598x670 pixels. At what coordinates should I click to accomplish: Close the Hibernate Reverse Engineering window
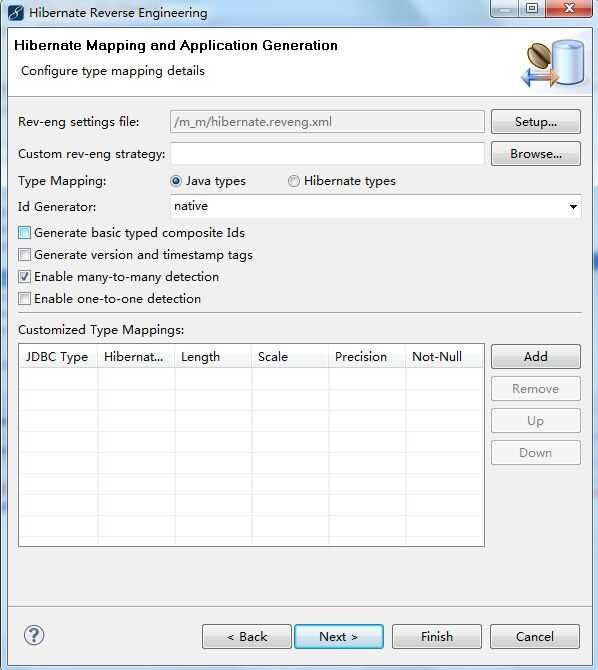pyautogui.click(x=569, y=8)
